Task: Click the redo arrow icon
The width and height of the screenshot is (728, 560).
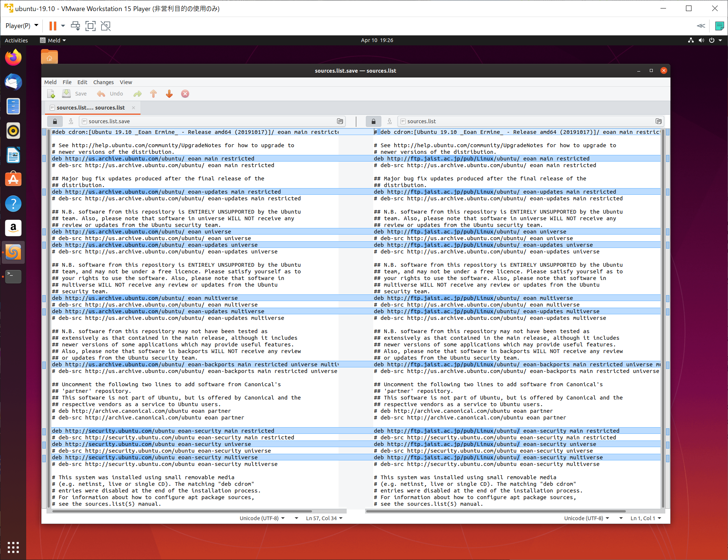Action: click(138, 94)
